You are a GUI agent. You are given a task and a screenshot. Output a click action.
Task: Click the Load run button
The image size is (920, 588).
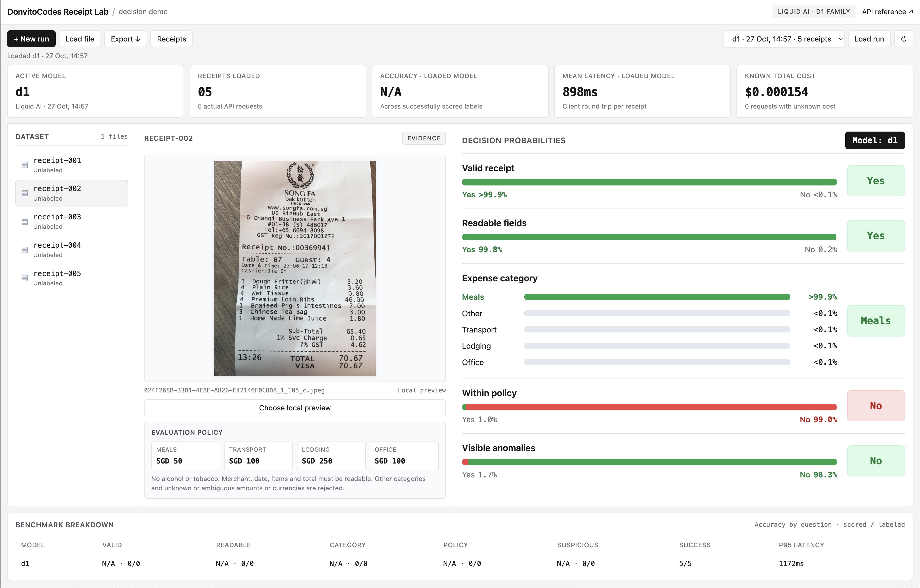click(869, 39)
